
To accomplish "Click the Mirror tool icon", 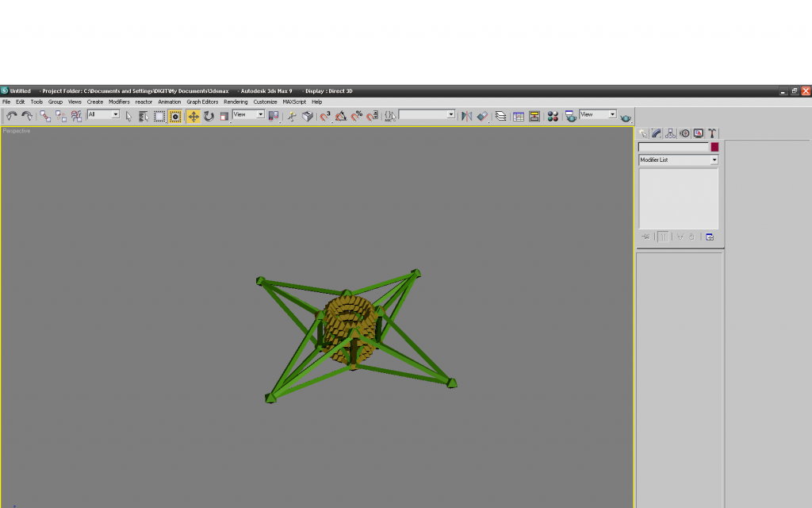I will pyautogui.click(x=466, y=116).
